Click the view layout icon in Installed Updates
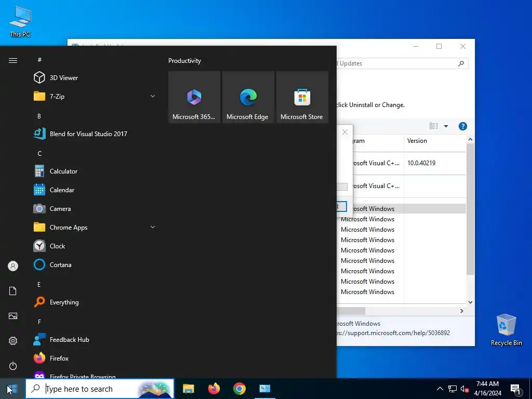Screen dimensions: 532x399 434,126
